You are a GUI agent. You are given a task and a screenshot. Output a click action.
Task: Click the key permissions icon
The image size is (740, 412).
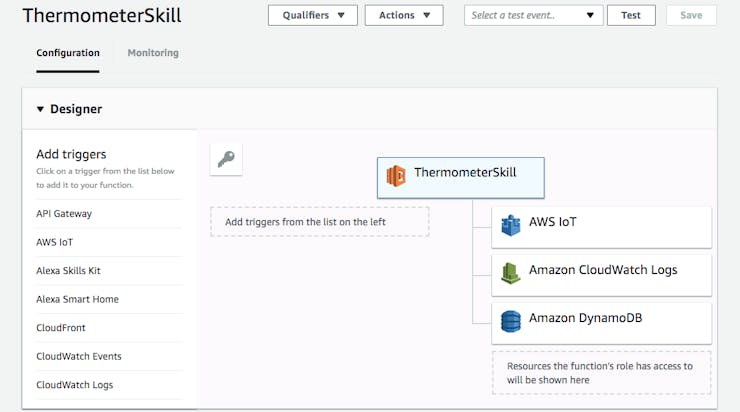pyautogui.click(x=226, y=160)
